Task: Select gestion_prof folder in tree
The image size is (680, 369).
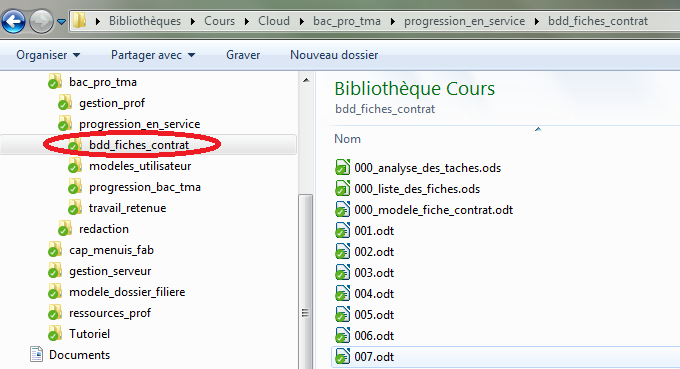Action: tap(112, 103)
